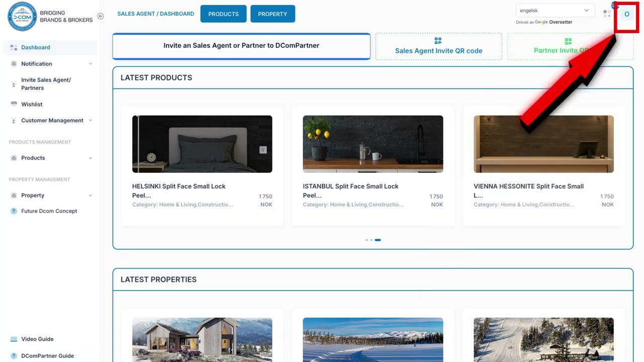Expand the Property submenu chevron
This screenshot has width=644, height=362.
[91, 196]
